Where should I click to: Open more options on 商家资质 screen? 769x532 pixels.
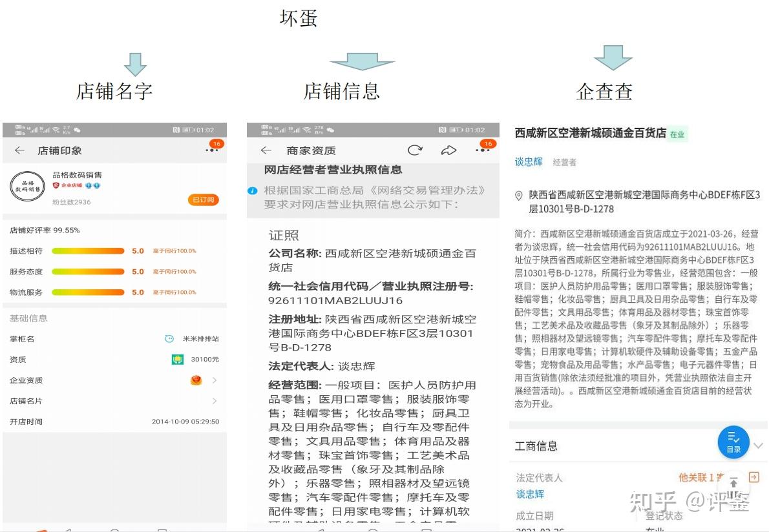coord(483,150)
